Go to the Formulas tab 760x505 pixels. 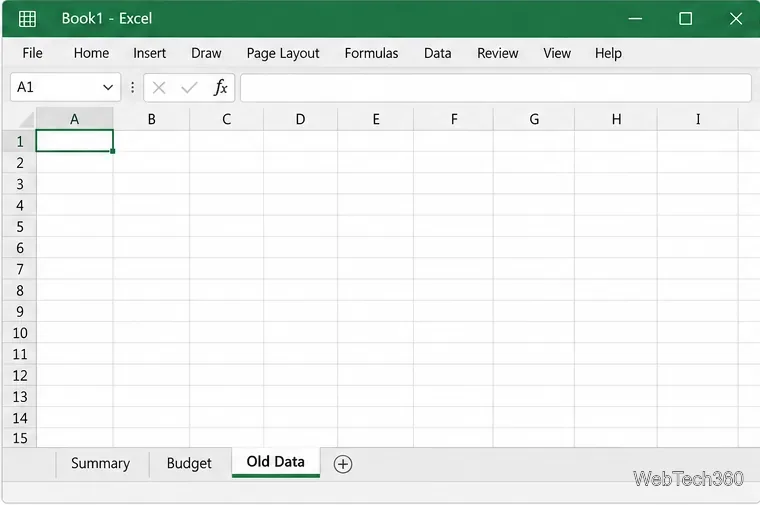371,53
